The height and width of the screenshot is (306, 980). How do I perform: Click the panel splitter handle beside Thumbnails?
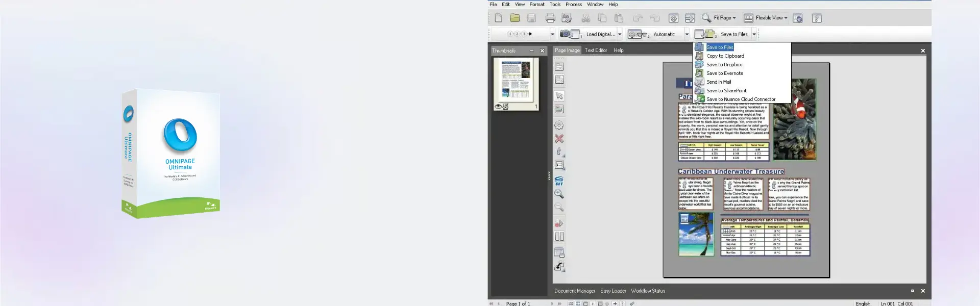[549, 176]
